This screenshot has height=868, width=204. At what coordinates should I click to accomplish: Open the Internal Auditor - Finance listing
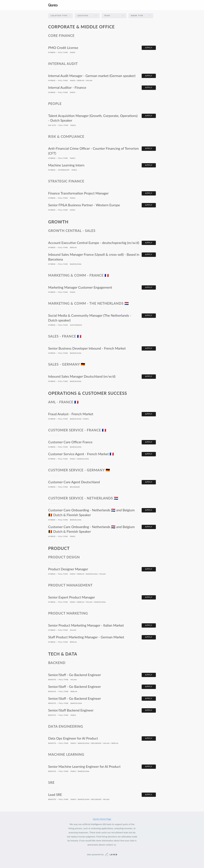point(67,88)
